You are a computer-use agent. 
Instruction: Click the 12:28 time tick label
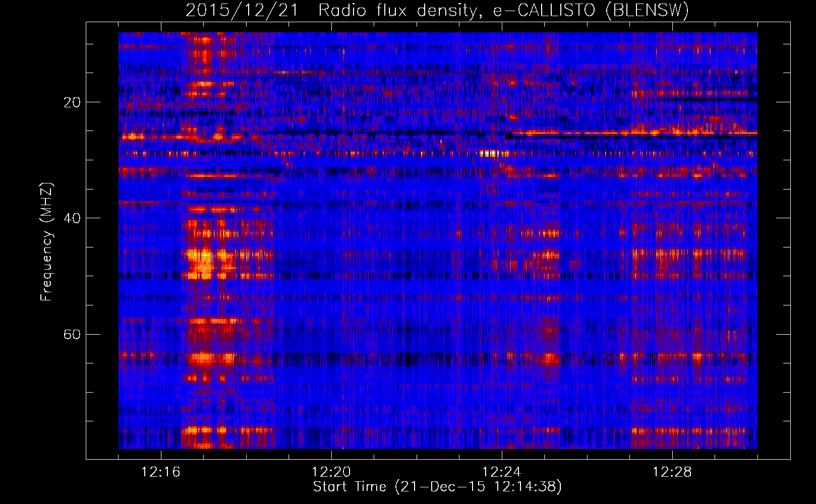[x=672, y=472]
